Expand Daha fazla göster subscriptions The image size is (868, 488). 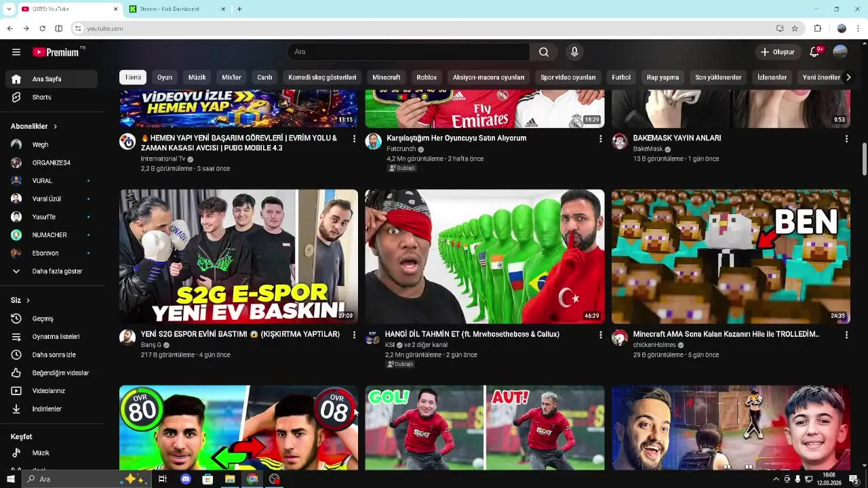(x=52, y=271)
